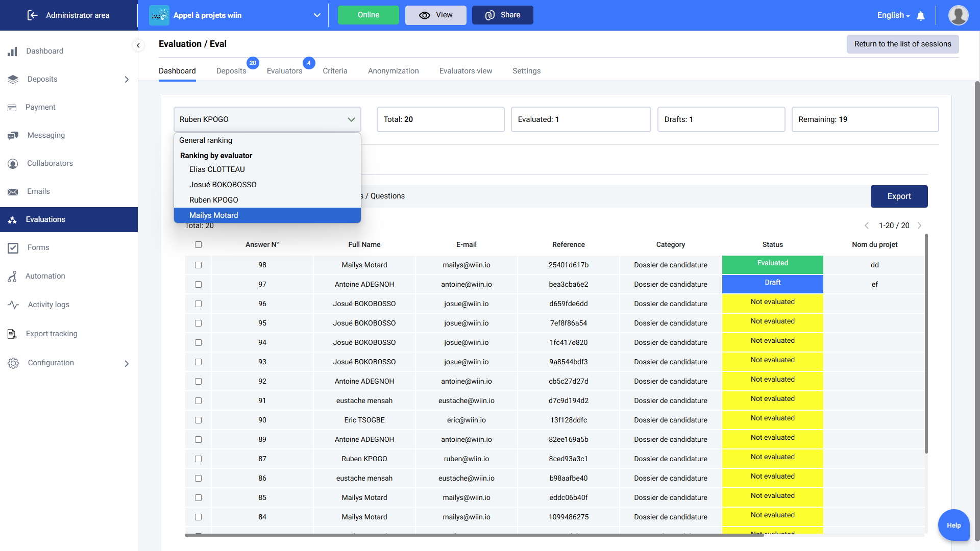Collapse the sidebar with arrow icon
The image size is (980, 551).
point(138,45)
